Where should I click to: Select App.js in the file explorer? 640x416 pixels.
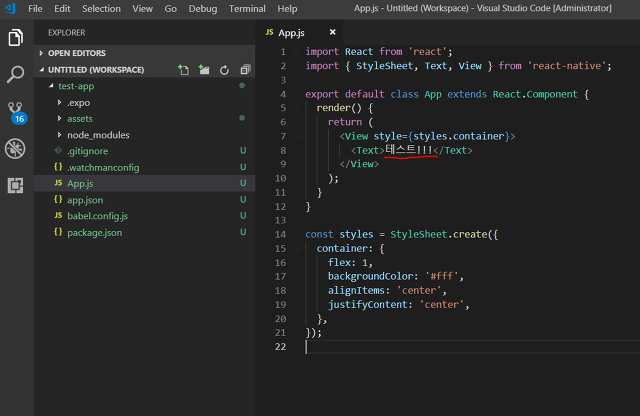tap(144, 183)
